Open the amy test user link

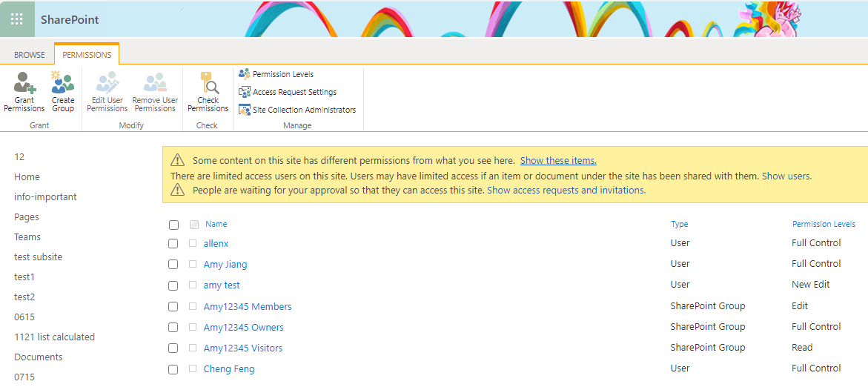[x=222, y=285]
